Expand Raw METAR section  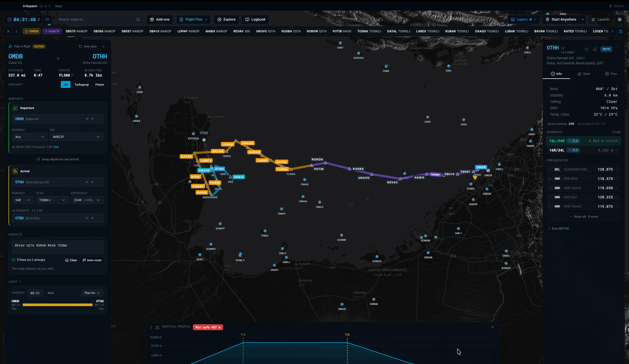pos(559,229)
